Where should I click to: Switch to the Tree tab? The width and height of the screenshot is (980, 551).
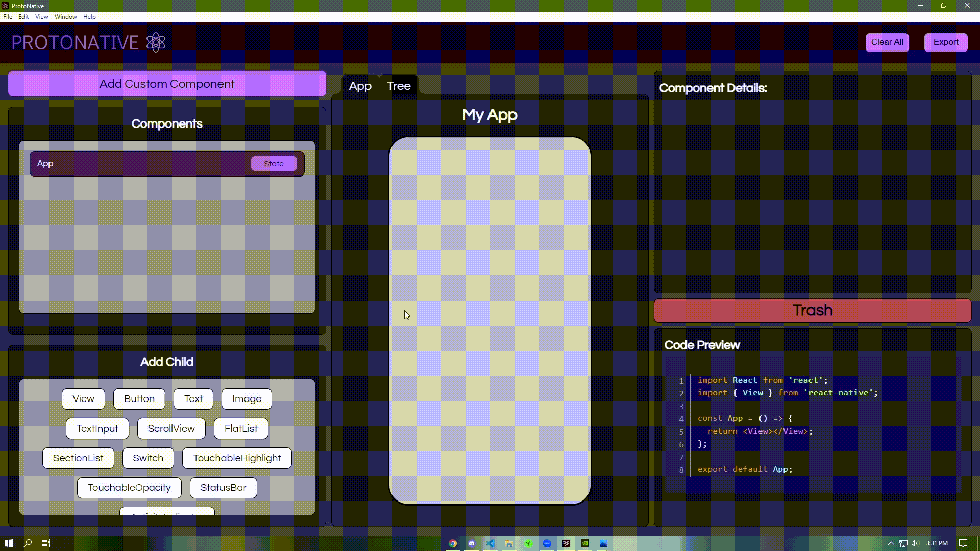coord(399,85)
